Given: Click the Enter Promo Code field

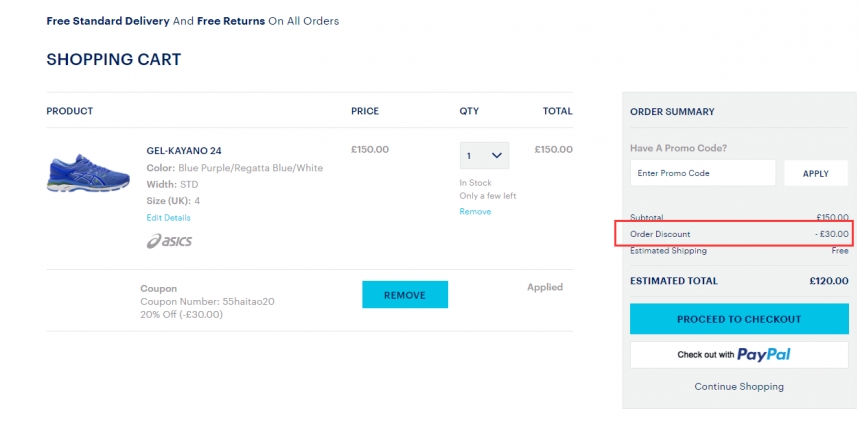Looking at the screenshot, I should (x=702, y=173).
